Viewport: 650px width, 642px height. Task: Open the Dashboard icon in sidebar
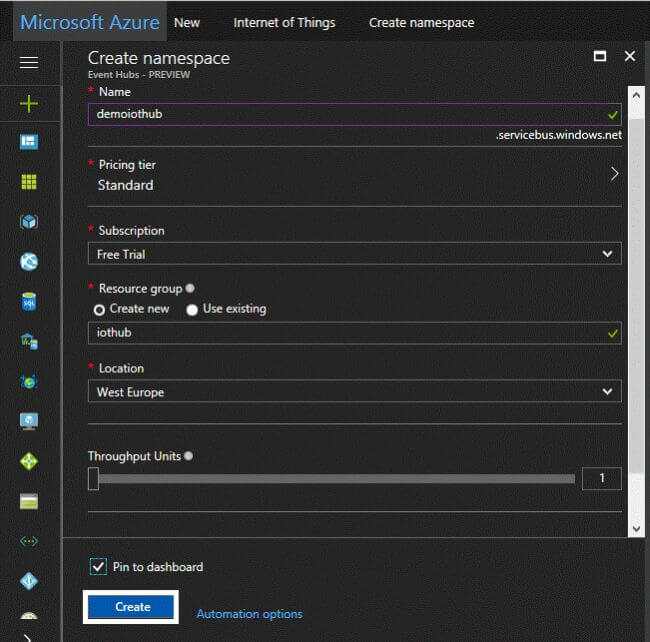[x=29, y=142]
